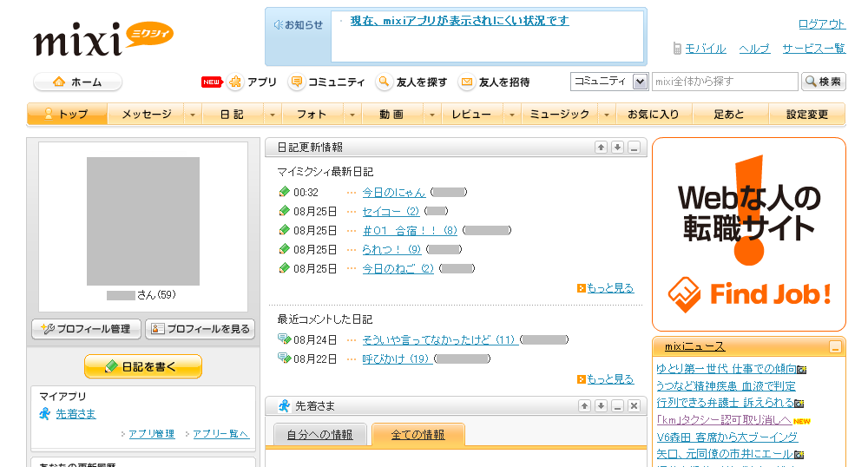Open the 設定変更 tab
Image resolution: width=868 pixels, height=467 pixels.
pos(807,114)
